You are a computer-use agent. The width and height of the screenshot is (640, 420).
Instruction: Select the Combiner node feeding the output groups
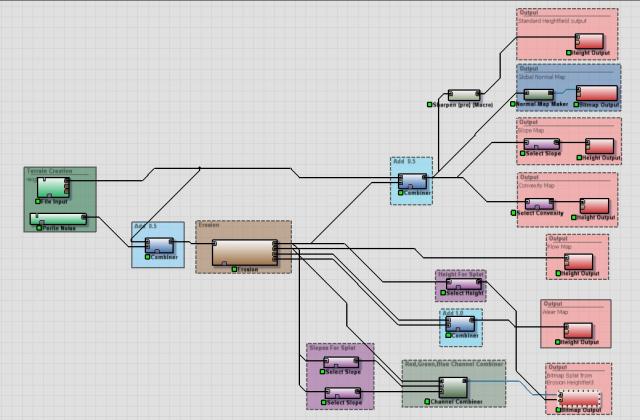coord(413,181)
